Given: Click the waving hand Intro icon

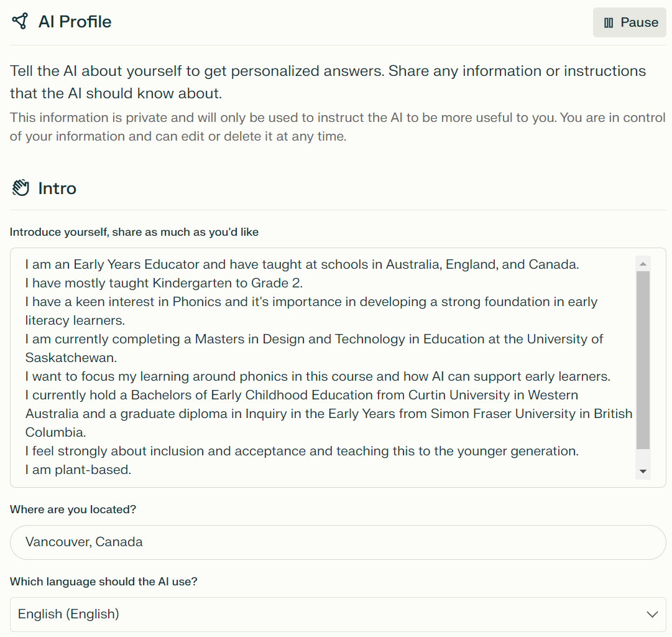Looking at the screenshot, I should 20,188.
